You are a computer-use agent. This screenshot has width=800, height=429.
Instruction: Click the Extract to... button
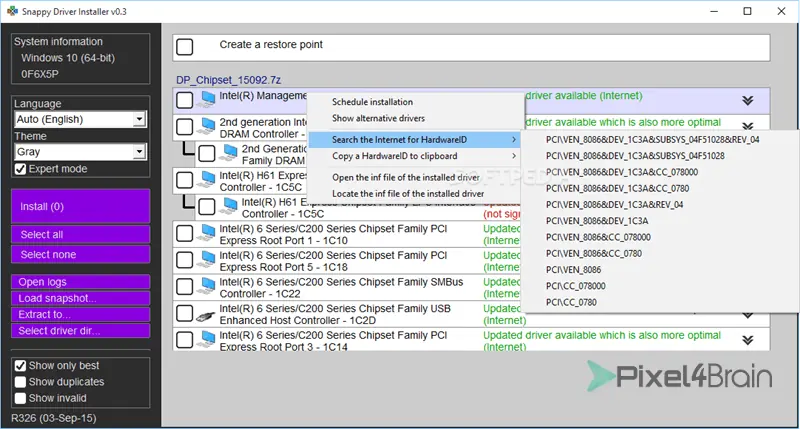pos(81,314)
